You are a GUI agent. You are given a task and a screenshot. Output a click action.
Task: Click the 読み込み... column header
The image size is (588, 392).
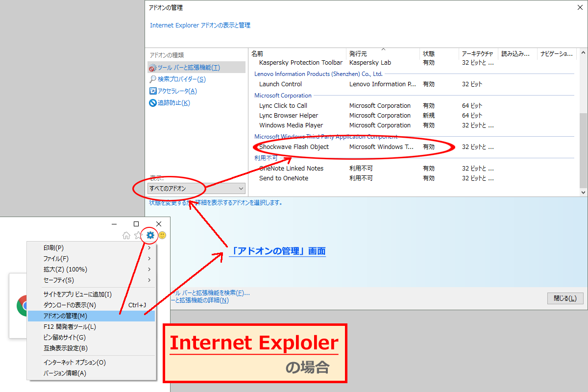[x=518, y=53]
